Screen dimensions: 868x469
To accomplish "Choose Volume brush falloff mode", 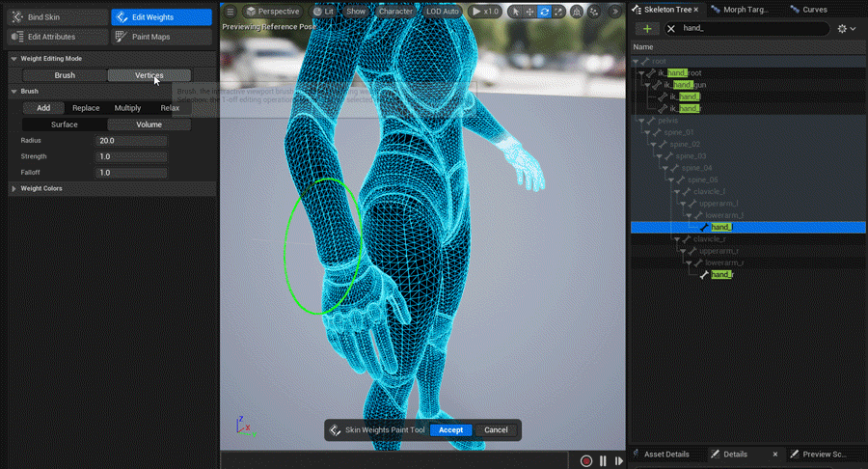I will (x=149, y=124).
